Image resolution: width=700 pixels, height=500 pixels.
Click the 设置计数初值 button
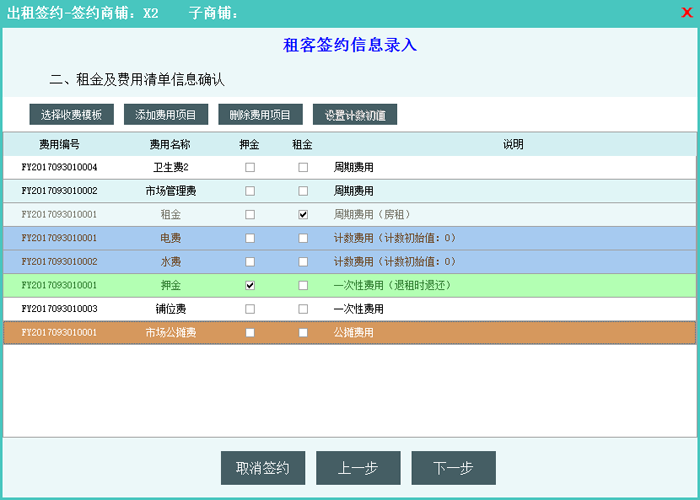355,115
